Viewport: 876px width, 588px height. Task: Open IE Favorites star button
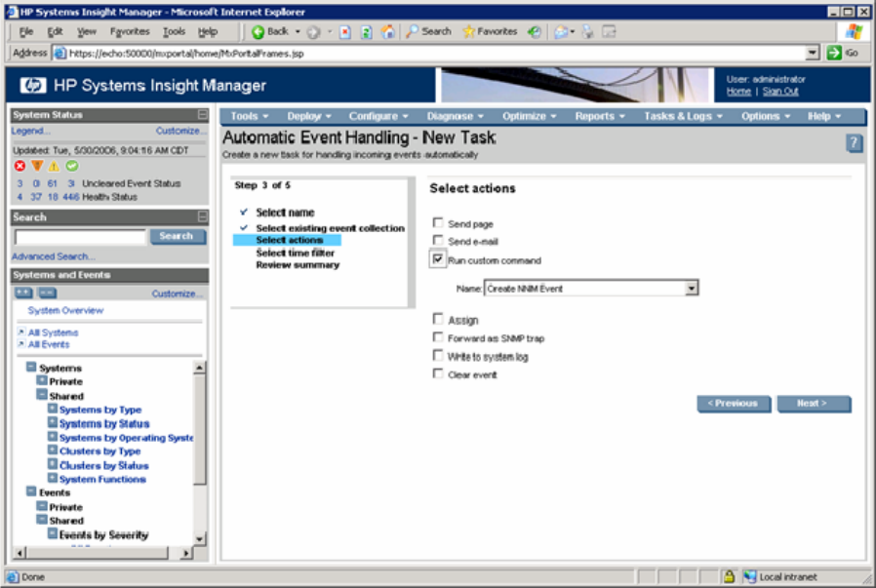[x=490, y=32]
